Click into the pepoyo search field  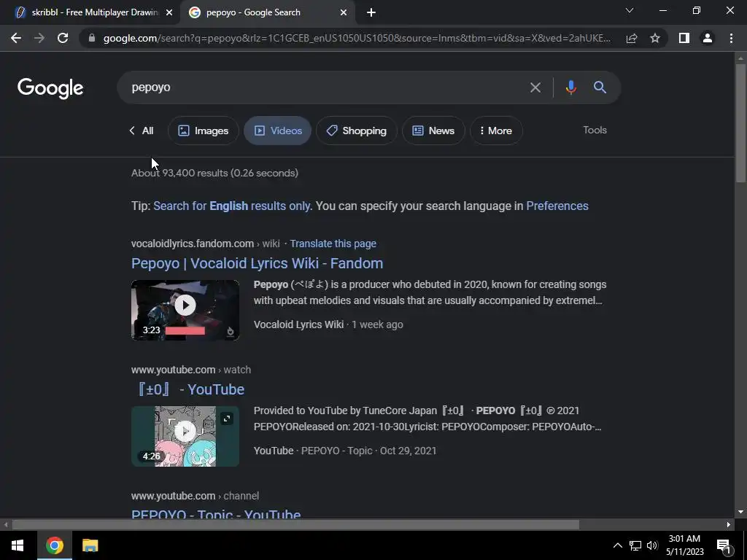click(x=324, y=87)
